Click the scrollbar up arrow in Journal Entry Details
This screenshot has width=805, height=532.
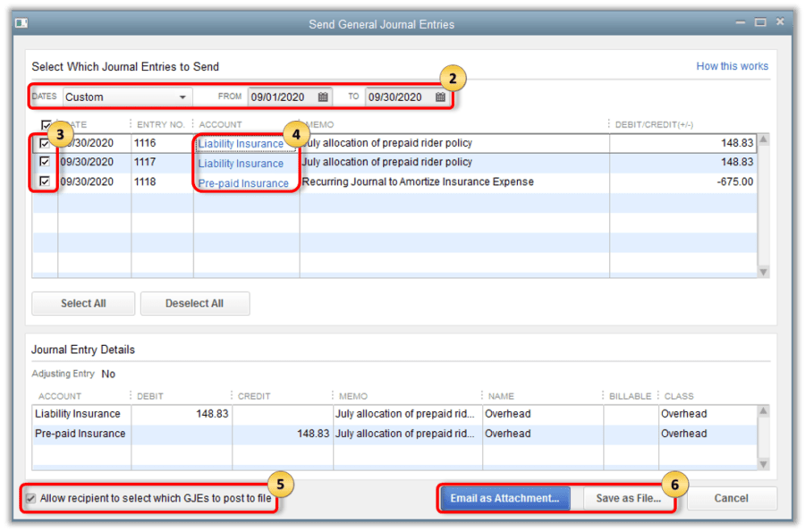click(763, 411)
